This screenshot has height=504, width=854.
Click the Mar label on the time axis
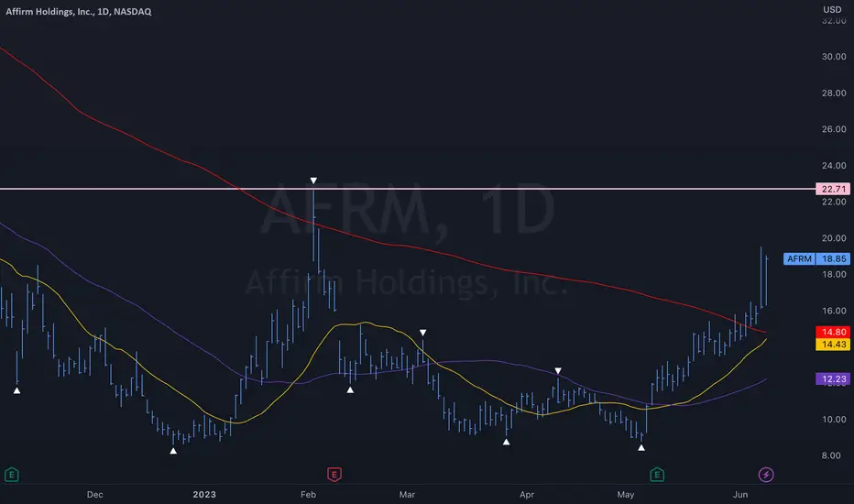pos(407,494)
